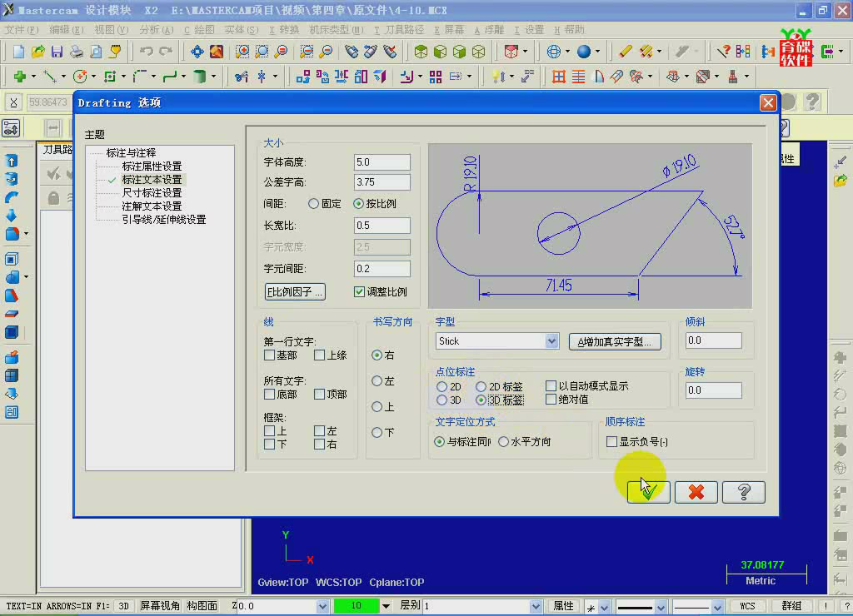This screenshot has height=616, width=853.
Task: Click the Zoom window plus magnifier icon
Action: point(242,52)
